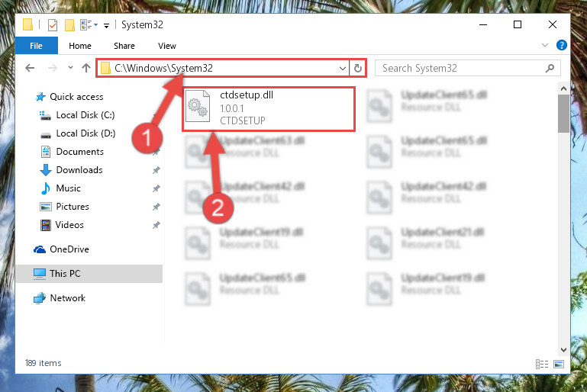587x392 pixels.
Task: Click the pin icon next to Music
Action: tap(156, 188)
